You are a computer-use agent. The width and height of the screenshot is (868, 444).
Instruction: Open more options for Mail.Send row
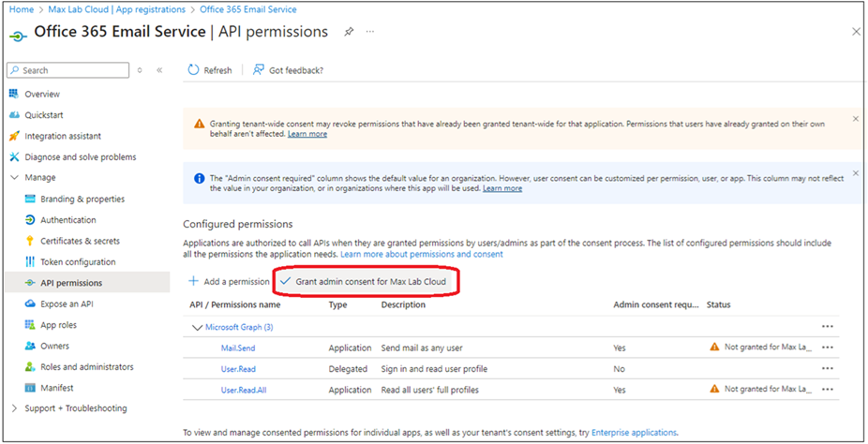pos(828,348)
